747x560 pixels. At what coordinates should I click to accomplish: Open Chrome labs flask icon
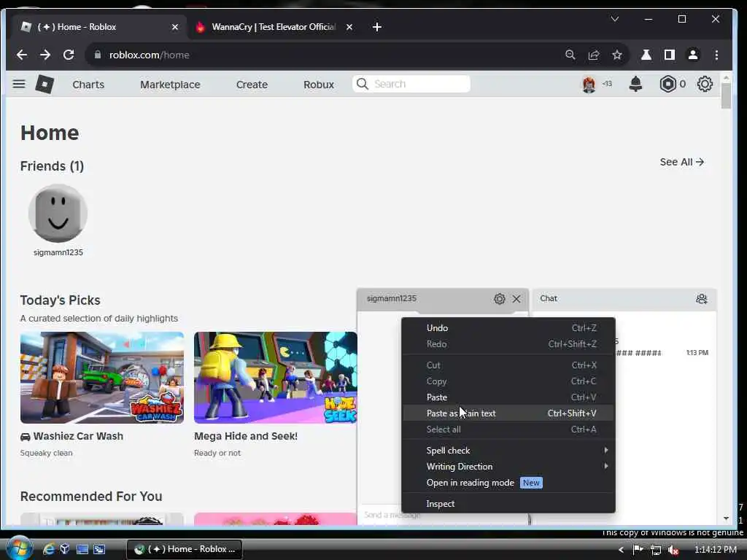click(x=646, y=55)
